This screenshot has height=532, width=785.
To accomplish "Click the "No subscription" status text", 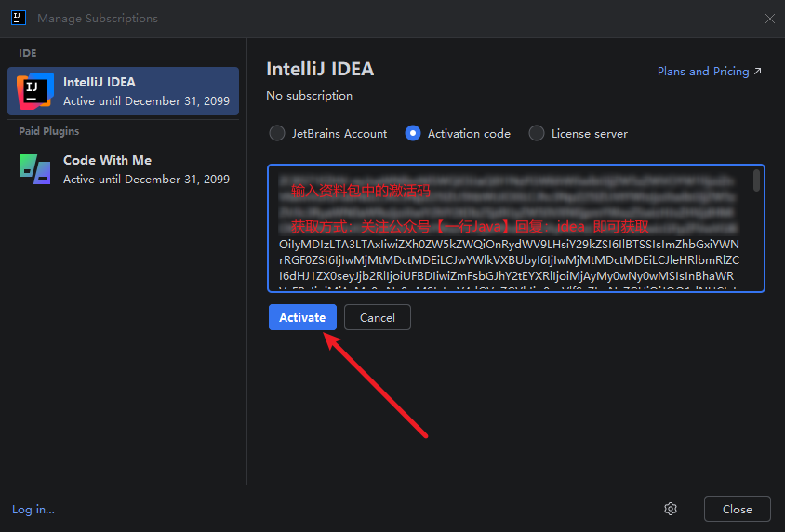I will pyautogui.click(x=310, y=96).
